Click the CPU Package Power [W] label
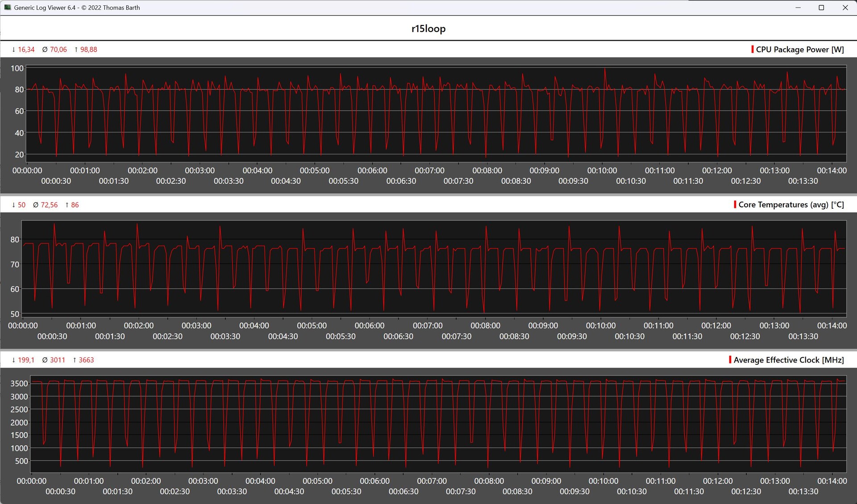The width and height of the screenshot is (857, 504). coord(800,50)
